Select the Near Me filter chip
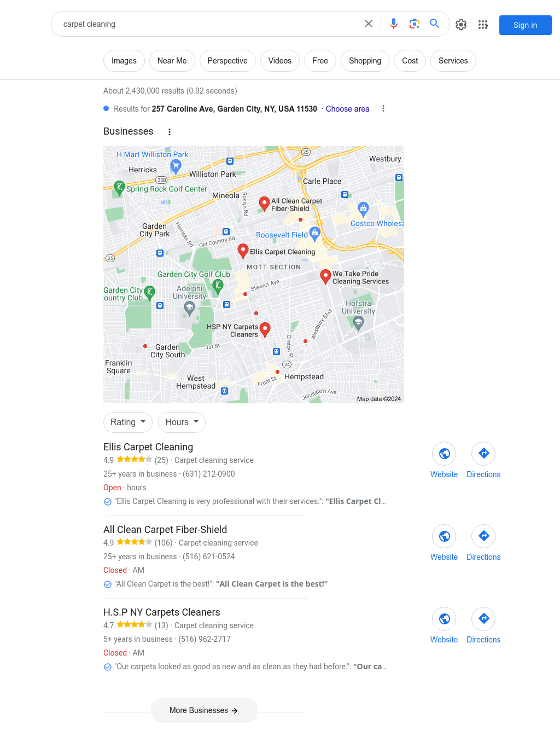560x736 pixels. coord(172,61)
